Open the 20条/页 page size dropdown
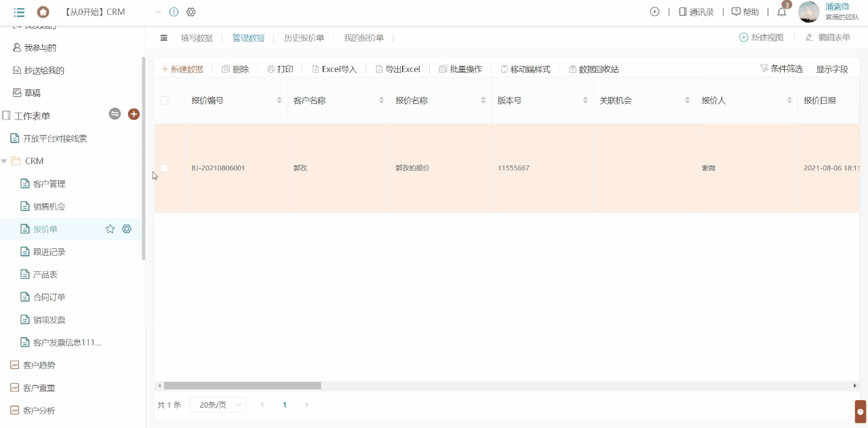The width and height of the screenshot is (868, 428). point(217,404)
